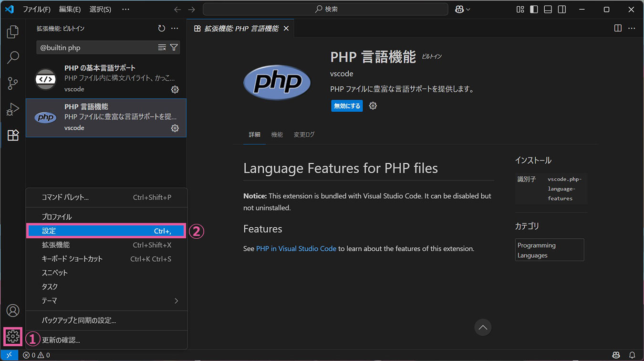Click 更新の確認... menu entry
This screenshot has width=644, height=361.
(x=106, y=340)
